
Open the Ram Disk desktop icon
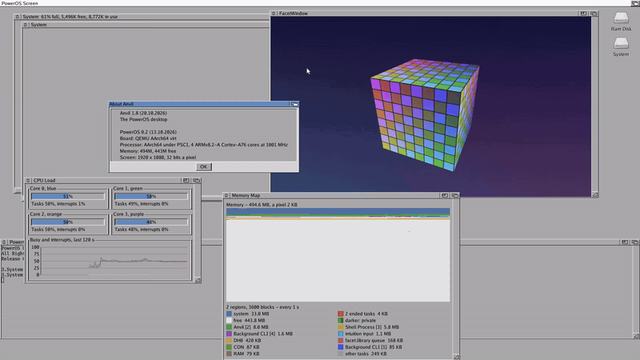click(621, 21)
